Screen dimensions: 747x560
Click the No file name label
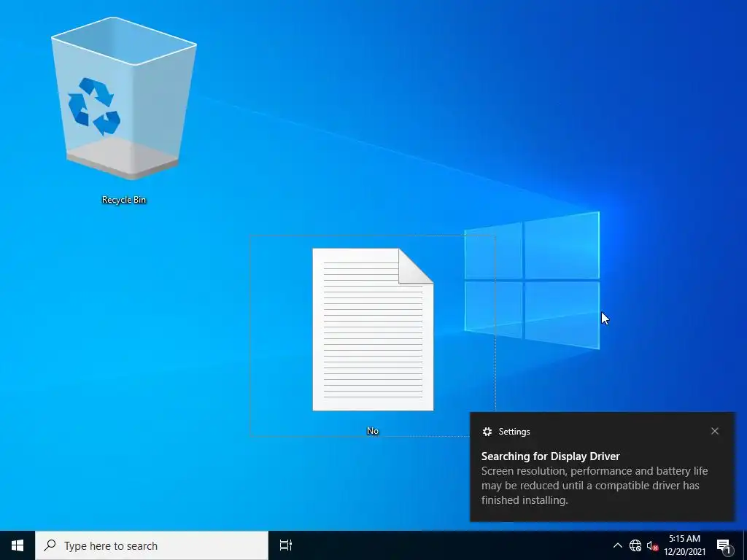click(373, 431)
